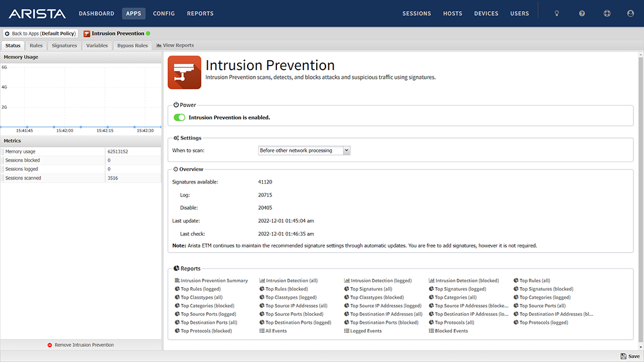The width and height of the screenshot is (644, 362).
Task: Open Intrusion Detection (logged) report
Action: (x=378, y=281)
